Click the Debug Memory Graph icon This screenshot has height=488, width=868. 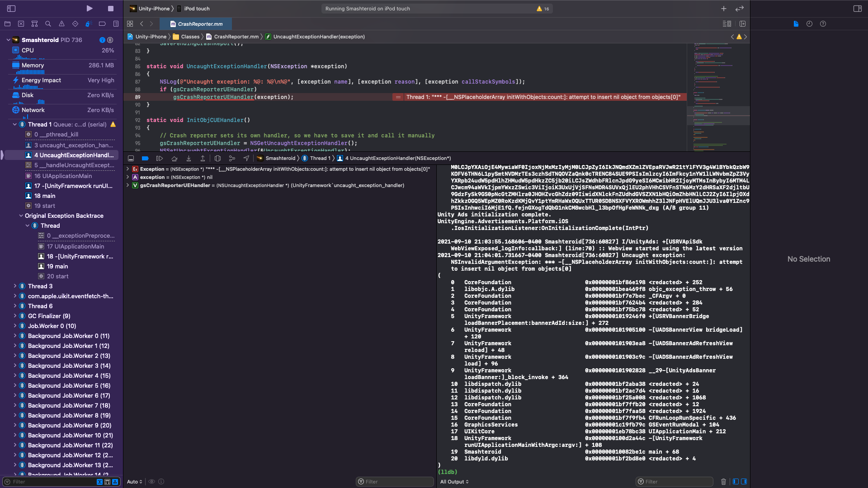232,159
